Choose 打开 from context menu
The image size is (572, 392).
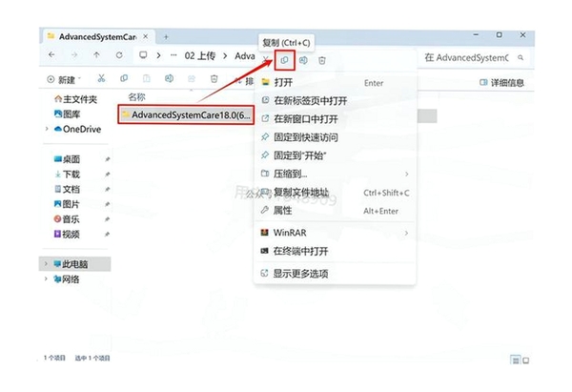335,82
